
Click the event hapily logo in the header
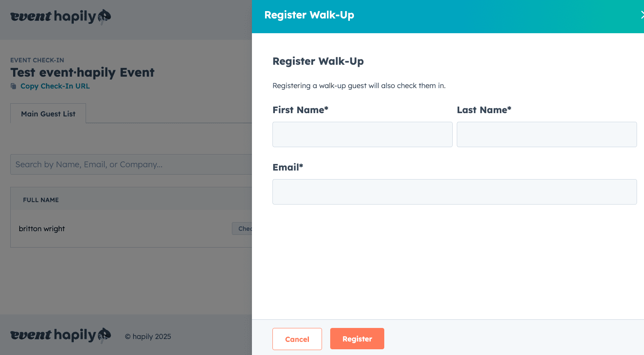coord(60,17)
